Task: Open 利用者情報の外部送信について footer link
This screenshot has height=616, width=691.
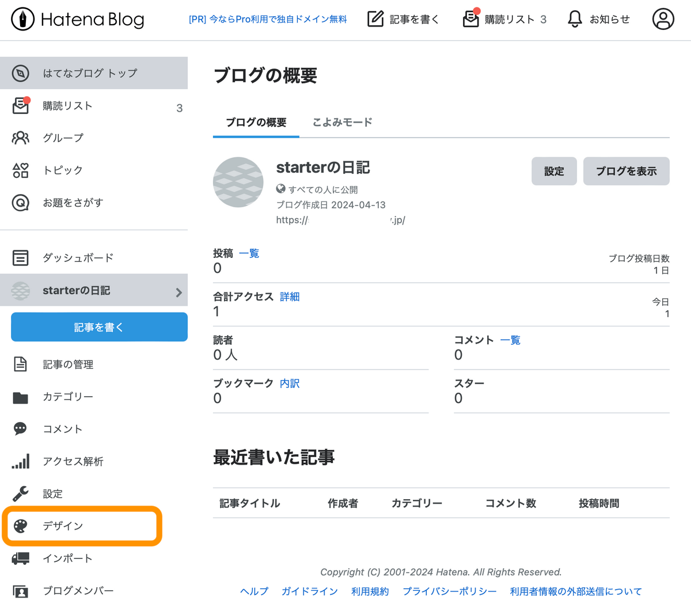Action: pos(575,591)
